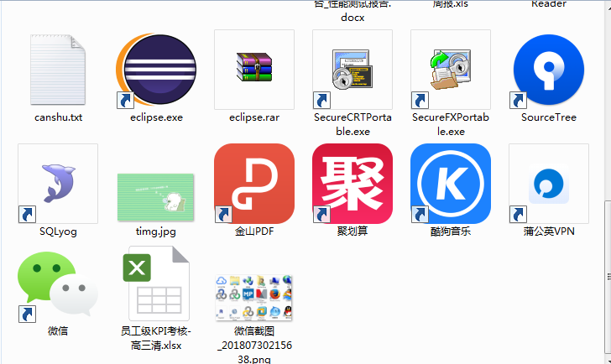Viewport: 611px width, 364px height.
Task: Click the canshu.txt file name label
Action: (x=58, y=117)
